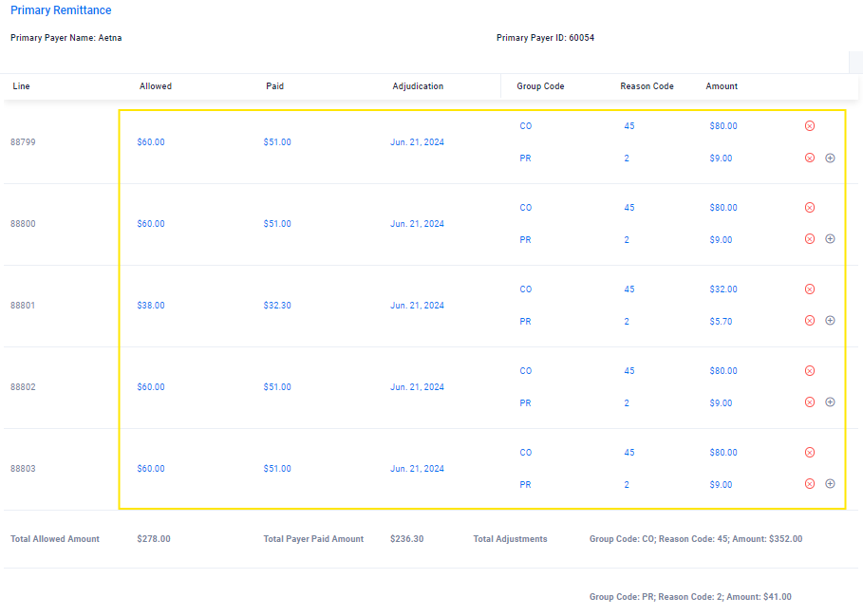Remove the CO adjustment on line 88799
Screen dimensions: 863x616
pyautogui.click(x=810, y=126)
